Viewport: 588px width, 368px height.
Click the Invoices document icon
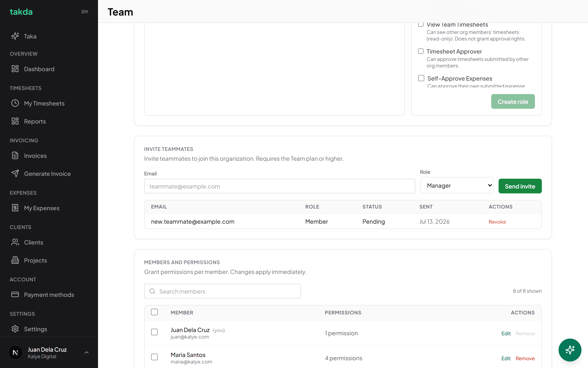coord(15,156)
